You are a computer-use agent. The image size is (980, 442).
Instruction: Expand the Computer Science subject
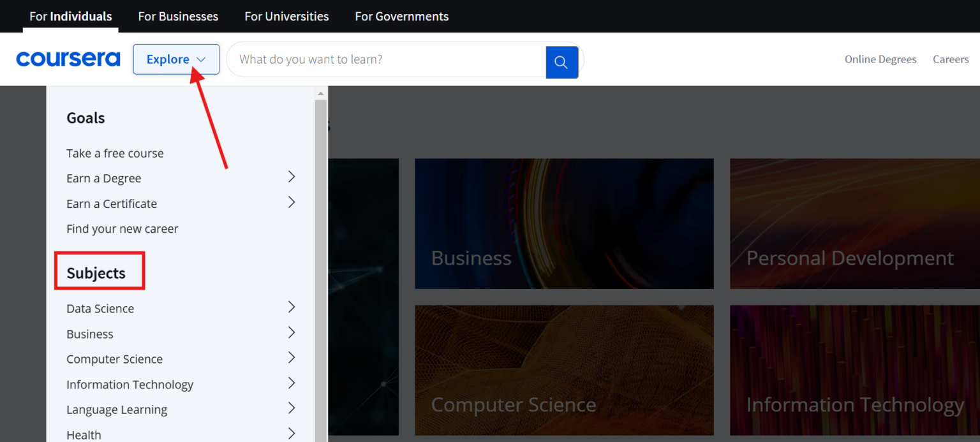click(292, 358)
